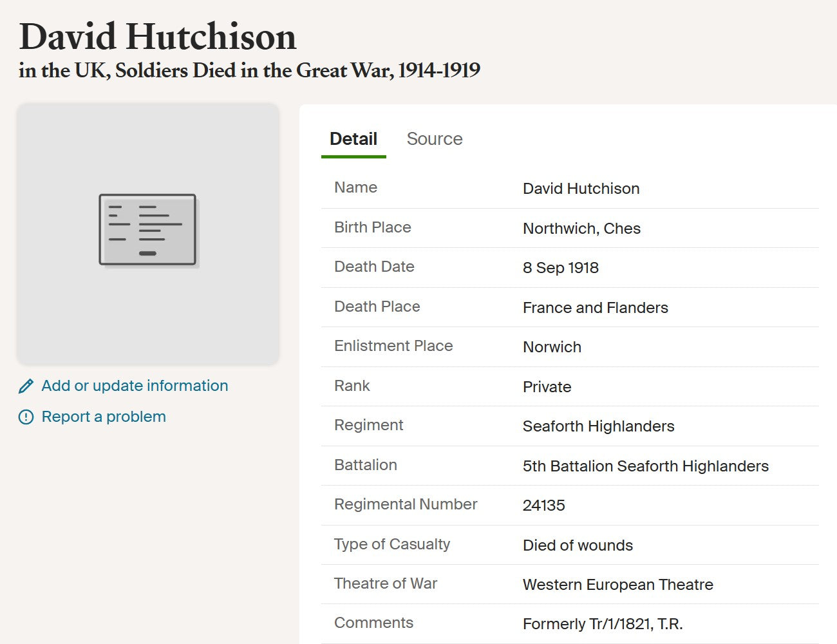Click the 5th Battalion Seaforth Highlanders value
The image size is (837, 644).
pos(645,466)
